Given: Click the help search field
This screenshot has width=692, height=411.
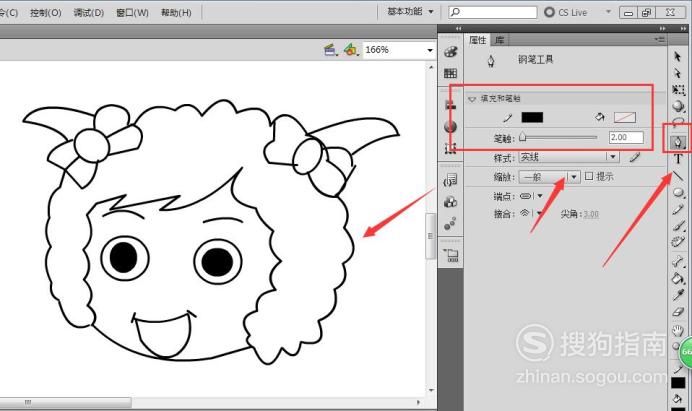Looking at the screenshot, I should point(493,12).
